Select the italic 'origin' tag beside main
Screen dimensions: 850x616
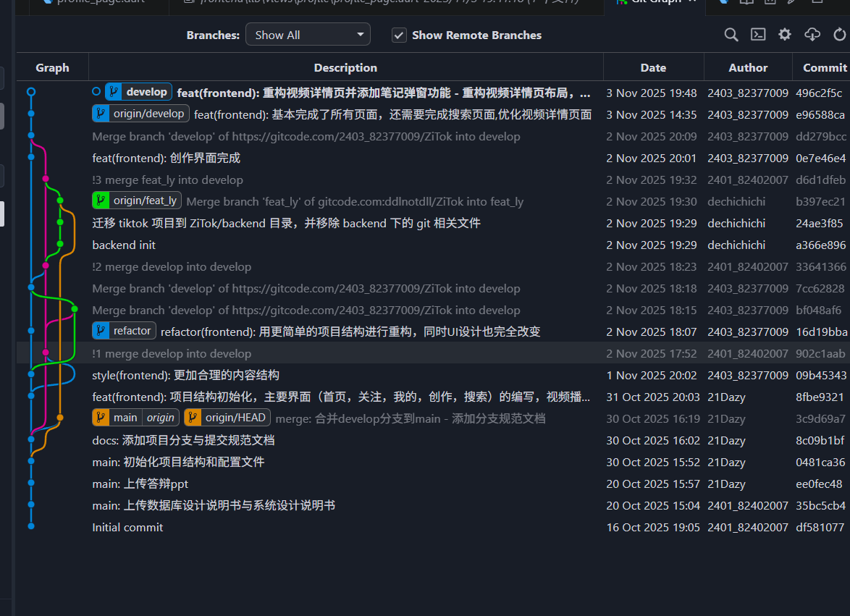pos(161,418)
